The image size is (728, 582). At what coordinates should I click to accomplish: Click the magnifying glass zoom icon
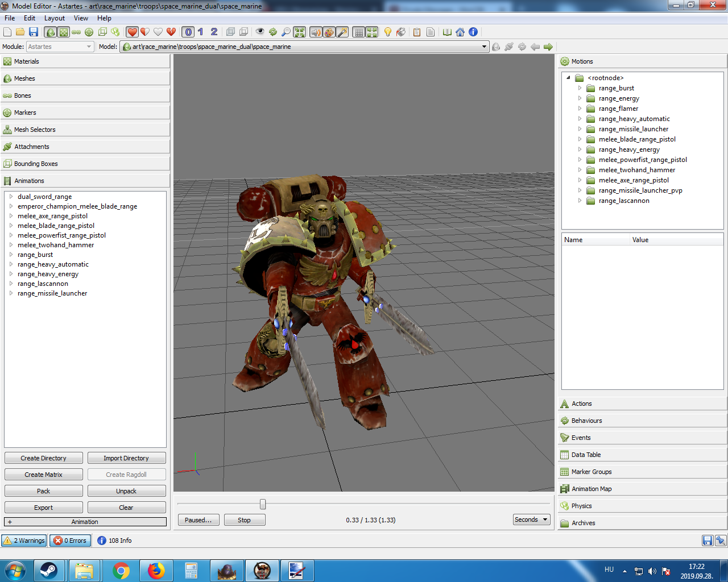click(x=286, y=32)
